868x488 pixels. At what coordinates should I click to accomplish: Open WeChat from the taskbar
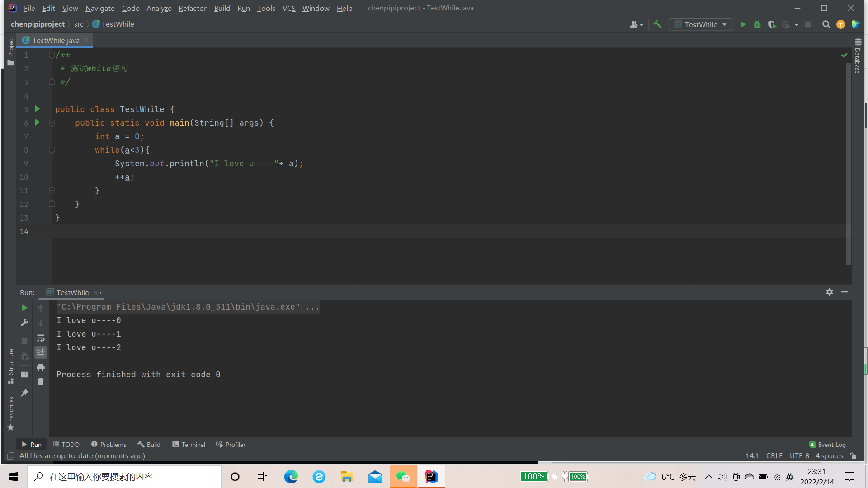pyautogui.click(x=403, y=477)
